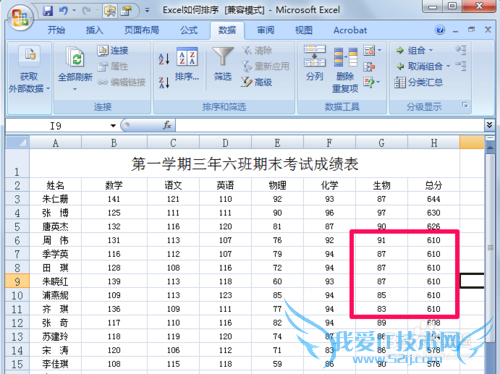This screenshot has width=500, height=374.
Task: Undo the last action
Action: point(63,11)
